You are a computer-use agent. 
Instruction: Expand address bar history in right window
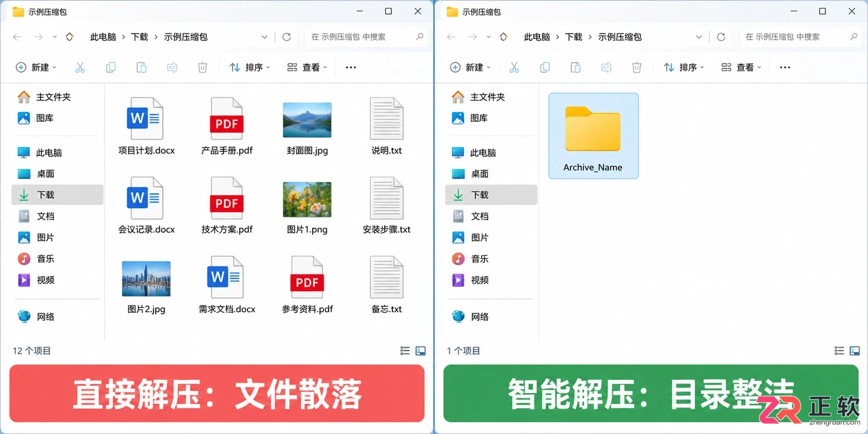(699, 37)
